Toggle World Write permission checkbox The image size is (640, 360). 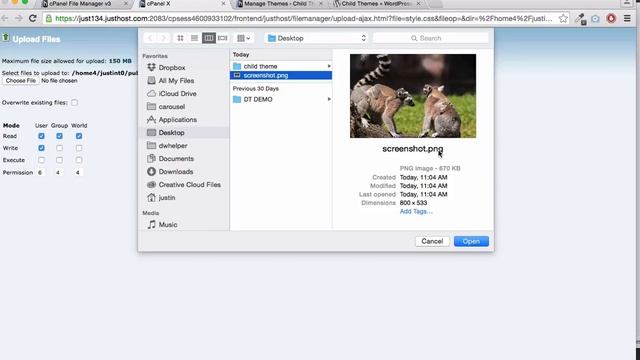click(79, 148)
